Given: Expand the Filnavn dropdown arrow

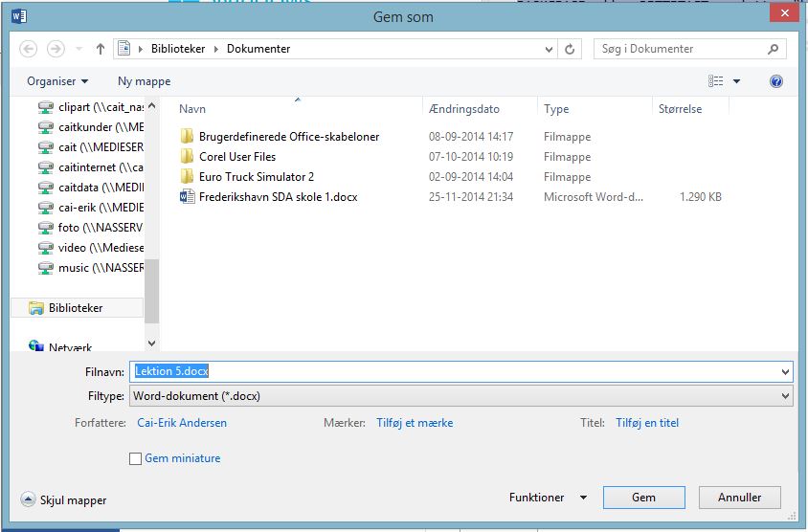Looking at the screenshot, I should [785, 372].
